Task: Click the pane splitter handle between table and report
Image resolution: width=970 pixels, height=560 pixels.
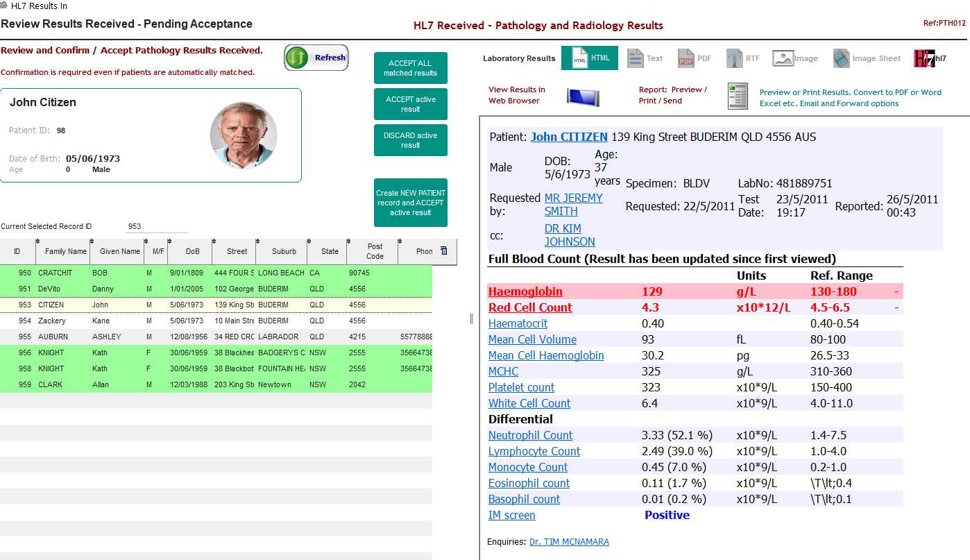Action: click(x=472, y=319)
